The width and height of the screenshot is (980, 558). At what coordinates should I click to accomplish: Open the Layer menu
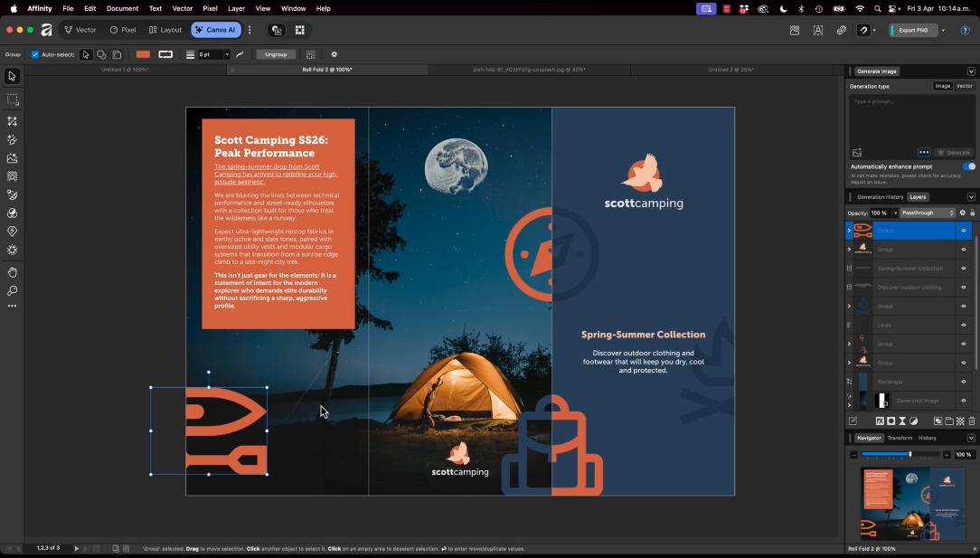236,9
